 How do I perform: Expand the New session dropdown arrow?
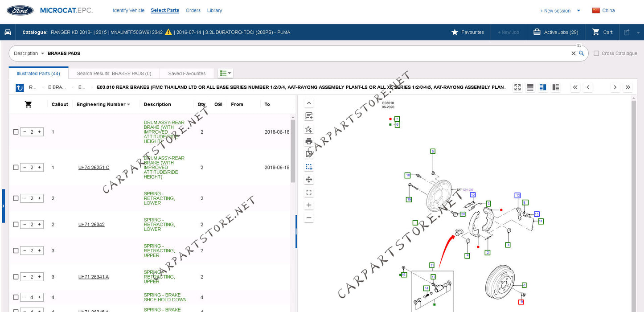pyautogui.click(x=578, y=11)
